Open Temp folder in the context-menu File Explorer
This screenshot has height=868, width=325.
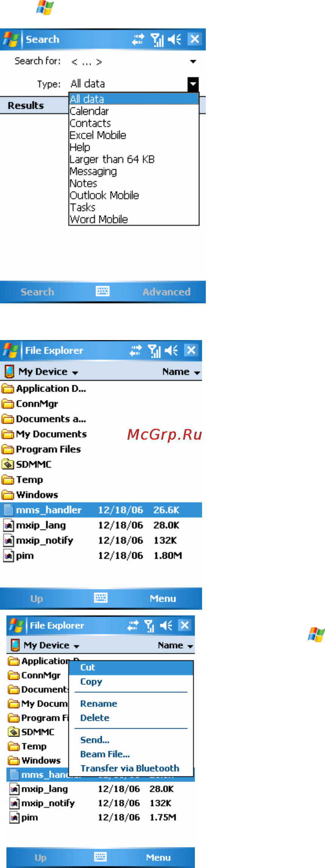[27, 746]
